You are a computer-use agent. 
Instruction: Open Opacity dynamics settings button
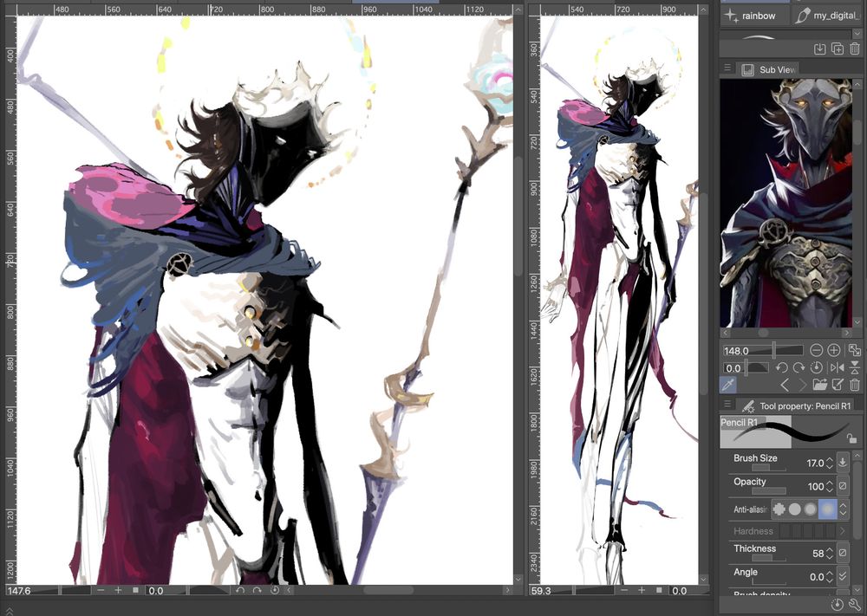842,486
